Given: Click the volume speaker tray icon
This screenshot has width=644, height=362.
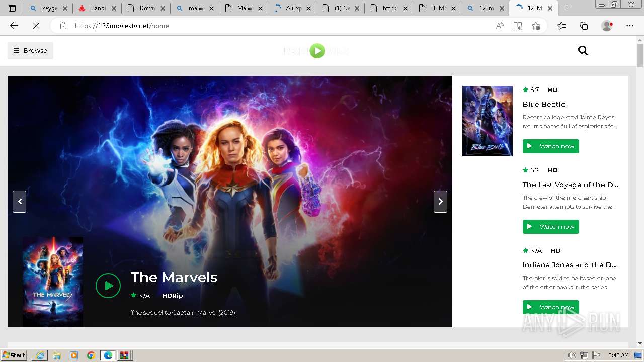Looking at the screenshot, I should pos(572,355).
